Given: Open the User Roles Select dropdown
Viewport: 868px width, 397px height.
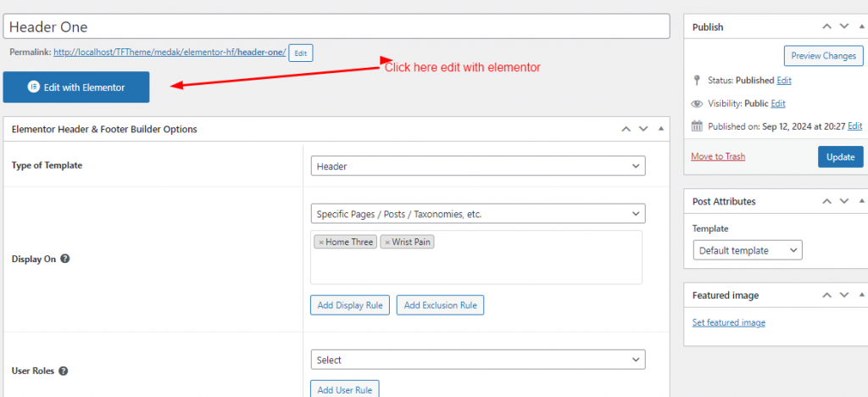Looking at the screenshot, I should click(x=477, y=360).
